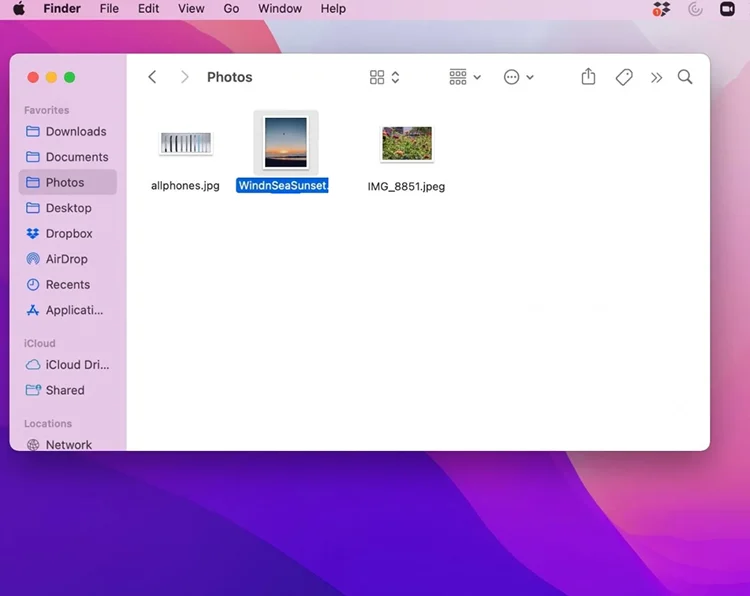Image resolution: width=750 pixels, height=596 pixels.
Task: Click the allphones.jpg file name
Action: (x=185, y=186)
